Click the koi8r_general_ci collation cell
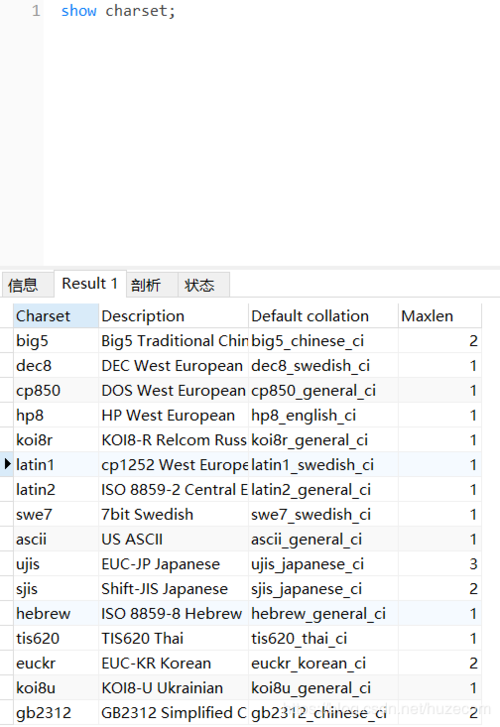 (323, 440)
